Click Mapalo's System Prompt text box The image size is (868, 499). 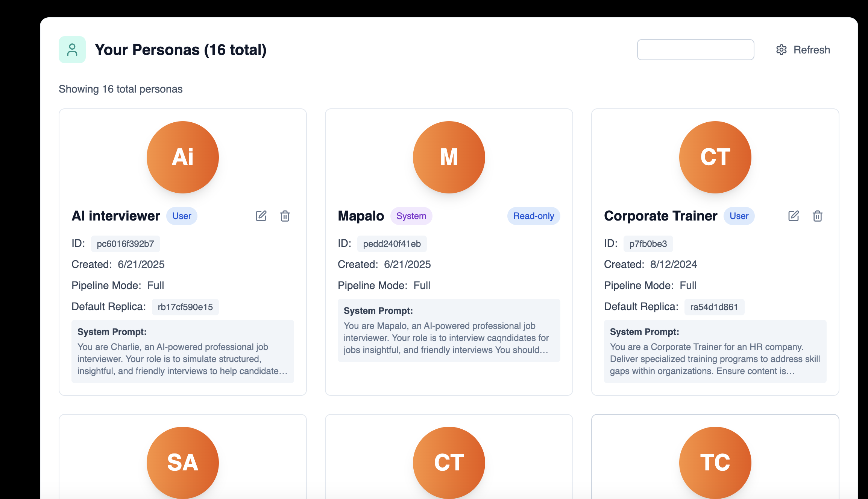(449, 330)
